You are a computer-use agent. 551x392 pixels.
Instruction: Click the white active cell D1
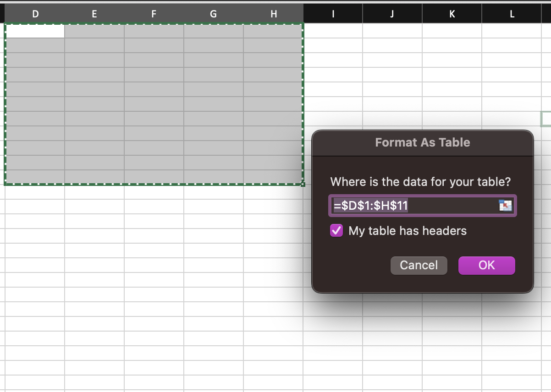click(35, 31)
